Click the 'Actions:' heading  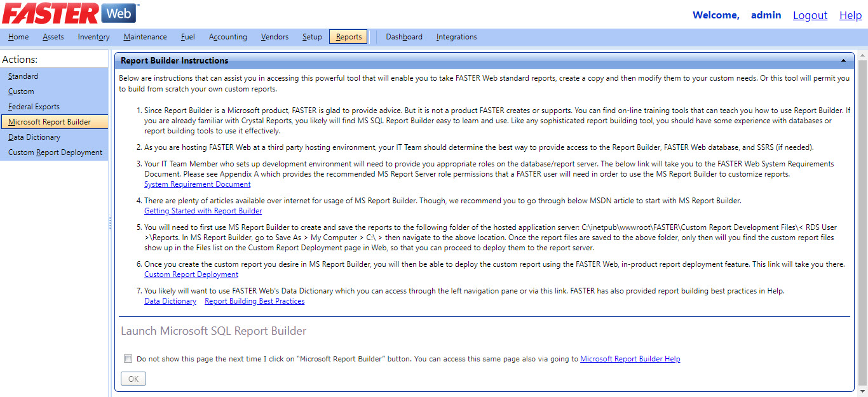click(x=20, y=59)
